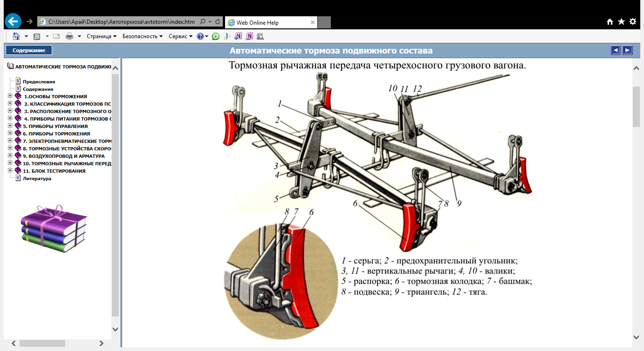Click the forward navigation arrow
This screenshot has width=644, height=351.
tap(29, 21)
